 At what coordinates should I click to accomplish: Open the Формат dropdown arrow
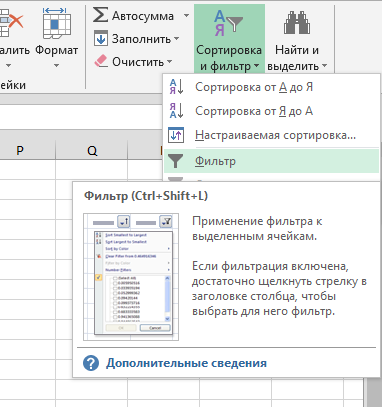point(56,65)
